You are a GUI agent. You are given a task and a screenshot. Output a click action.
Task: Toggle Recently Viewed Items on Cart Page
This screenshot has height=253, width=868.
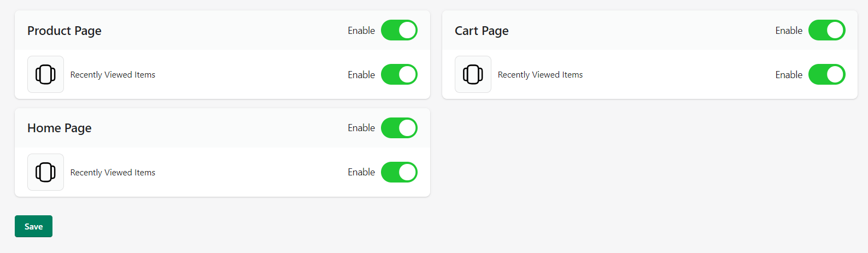(x=826, y=74)
